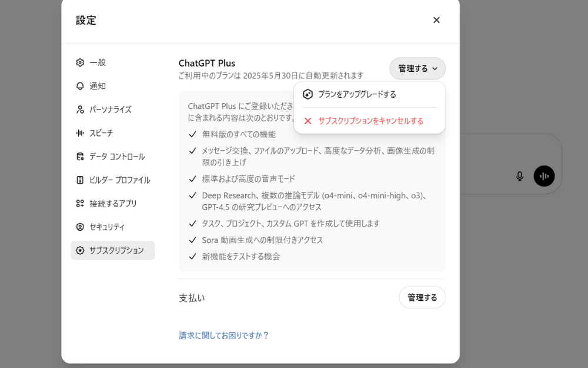Screen dimensions: 588x368
Task: Click 標準および高度の音声モード feature row
Action: (x=248, y=179)
